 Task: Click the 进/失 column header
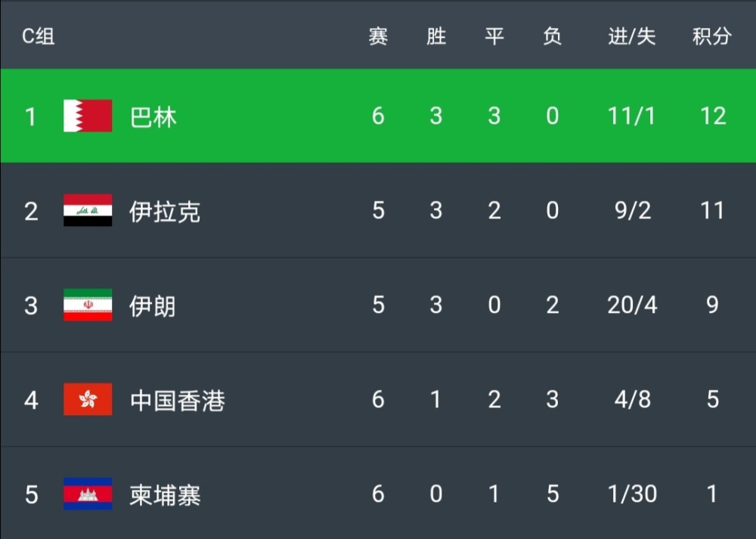pyautogui.click(x=631, y=36)
